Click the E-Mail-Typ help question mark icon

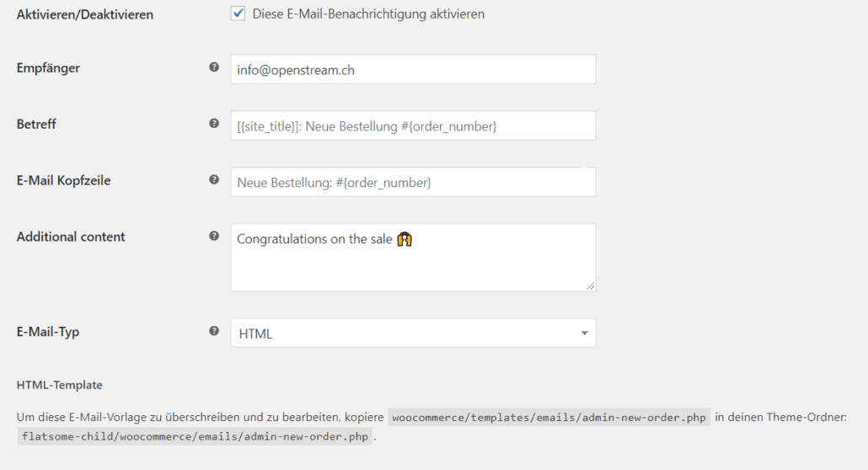coord(214,331)
